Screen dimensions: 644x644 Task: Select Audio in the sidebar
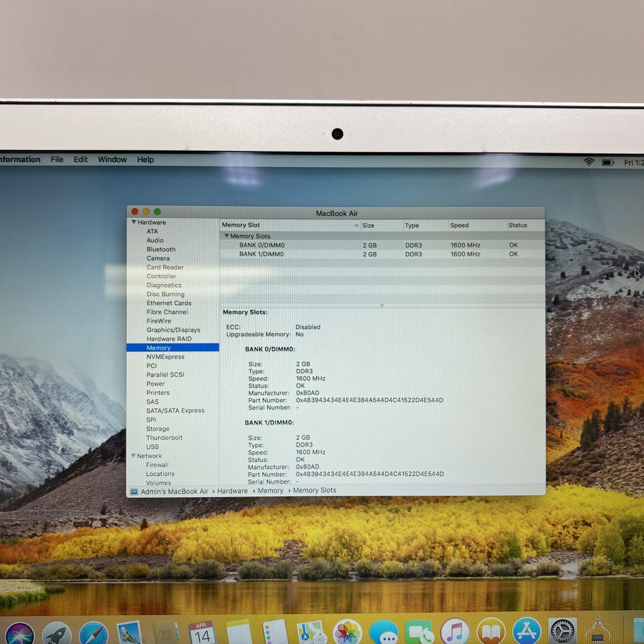point(155,240)
